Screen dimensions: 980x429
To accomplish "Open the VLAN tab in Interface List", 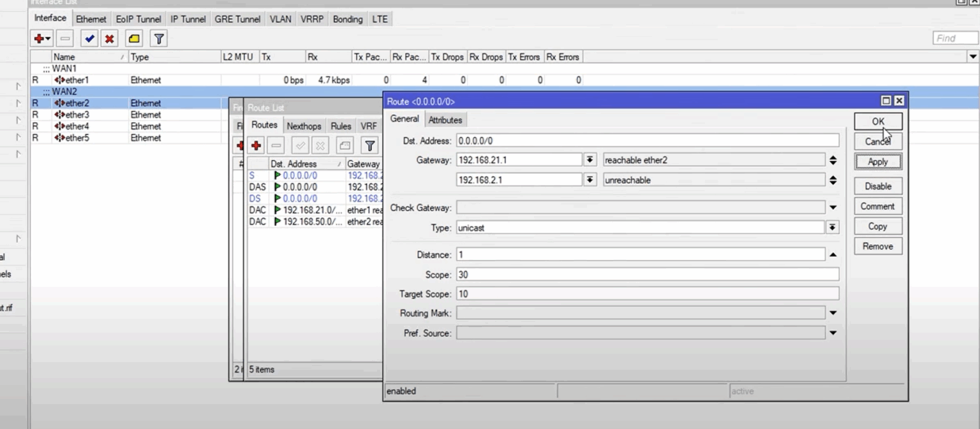I will click(x=280, y=19).
